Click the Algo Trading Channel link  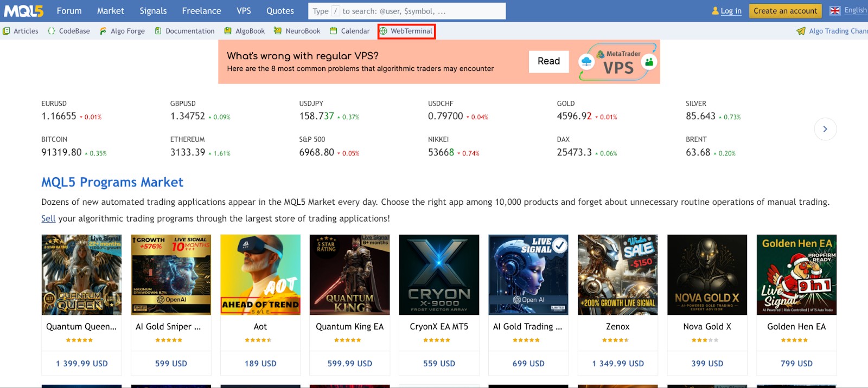coord(838,31)
